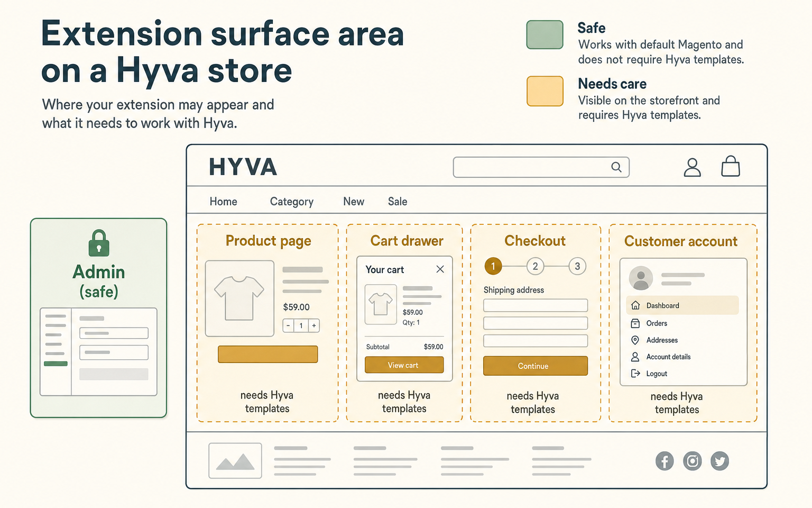Click the third Shipping address field
Screen dimensions: 812x508
tap(536, 341)
